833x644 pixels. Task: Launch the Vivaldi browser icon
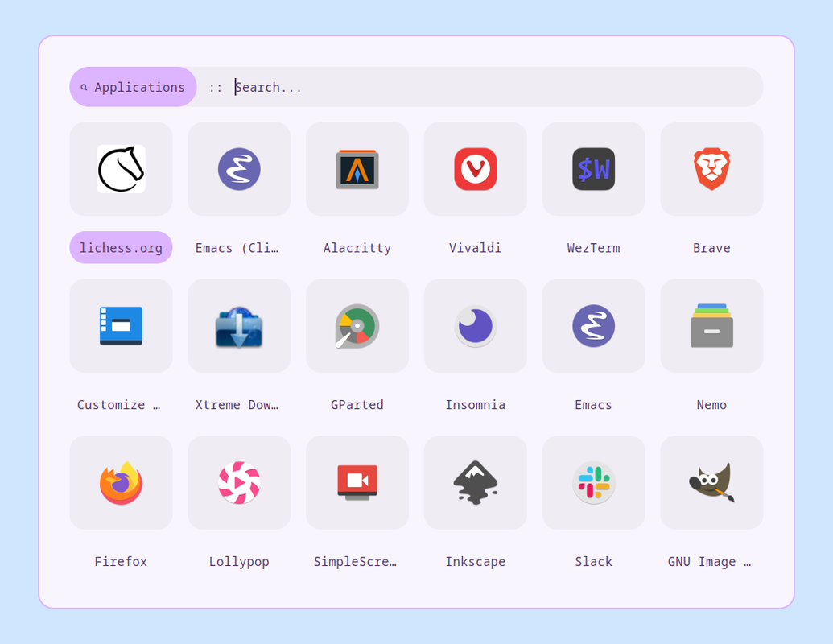(476, 169)
